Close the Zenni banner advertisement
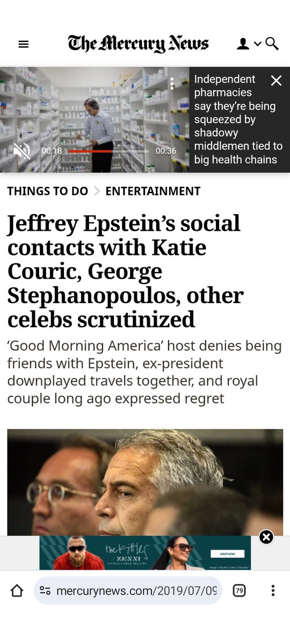290x644 pixels. 266,537
